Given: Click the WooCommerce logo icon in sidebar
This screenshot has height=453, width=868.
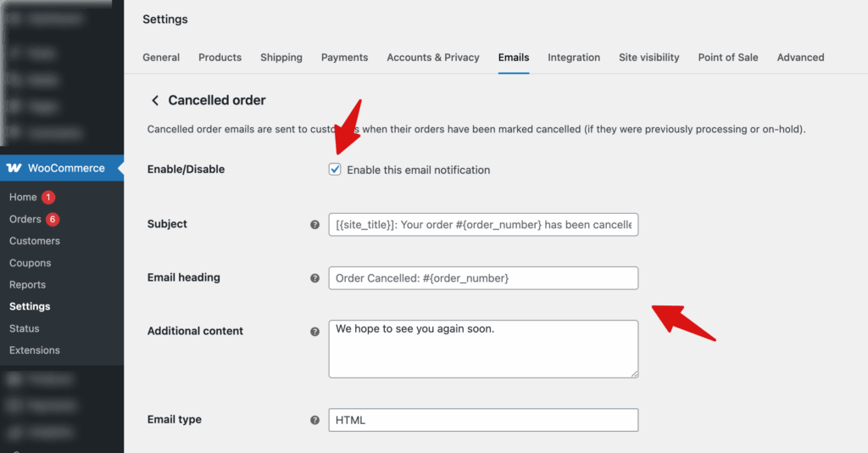Looking at the screenshot, I should [x=14, y=168].
